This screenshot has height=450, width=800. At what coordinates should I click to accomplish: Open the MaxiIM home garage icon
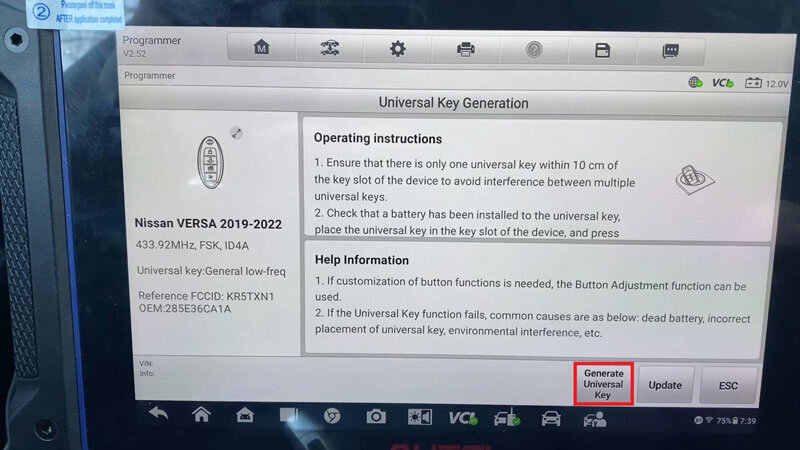point(245,415)
